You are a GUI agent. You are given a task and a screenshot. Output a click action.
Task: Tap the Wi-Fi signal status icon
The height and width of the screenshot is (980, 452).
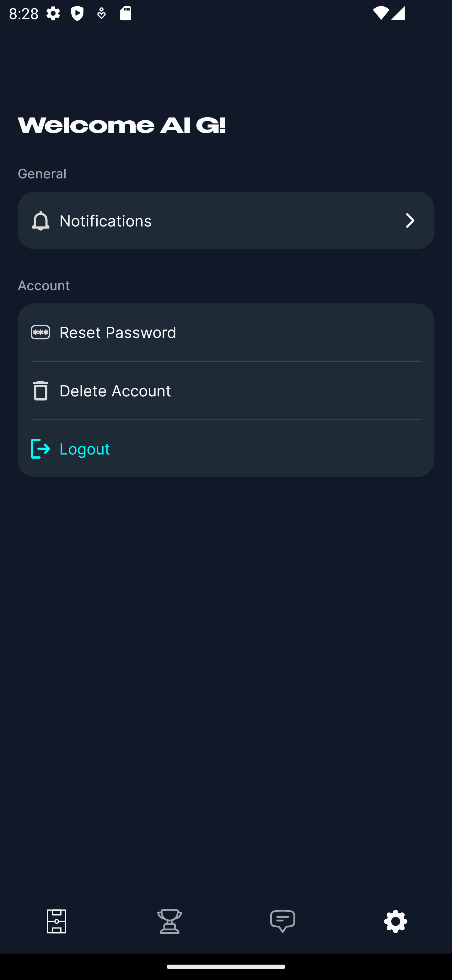point(380,14)
